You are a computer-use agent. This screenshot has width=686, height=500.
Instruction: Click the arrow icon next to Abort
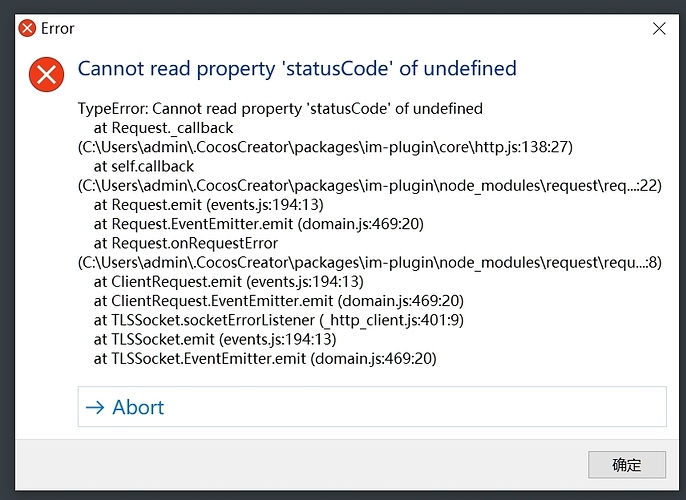coord(96,407)
